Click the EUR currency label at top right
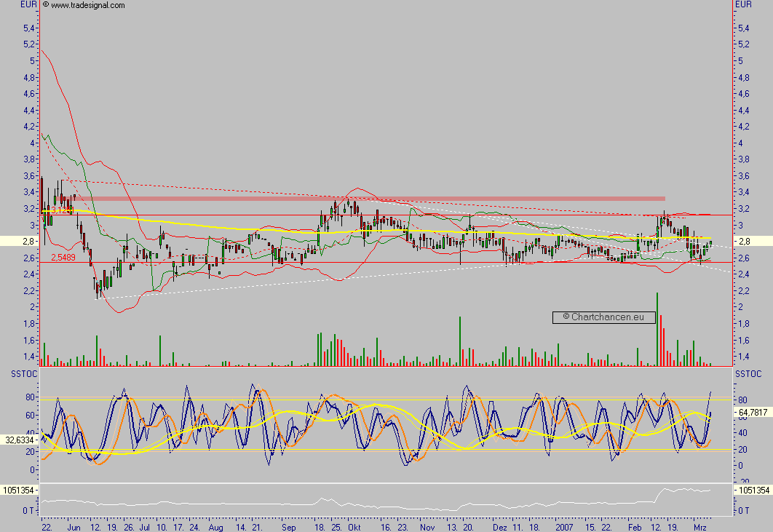 743,4
